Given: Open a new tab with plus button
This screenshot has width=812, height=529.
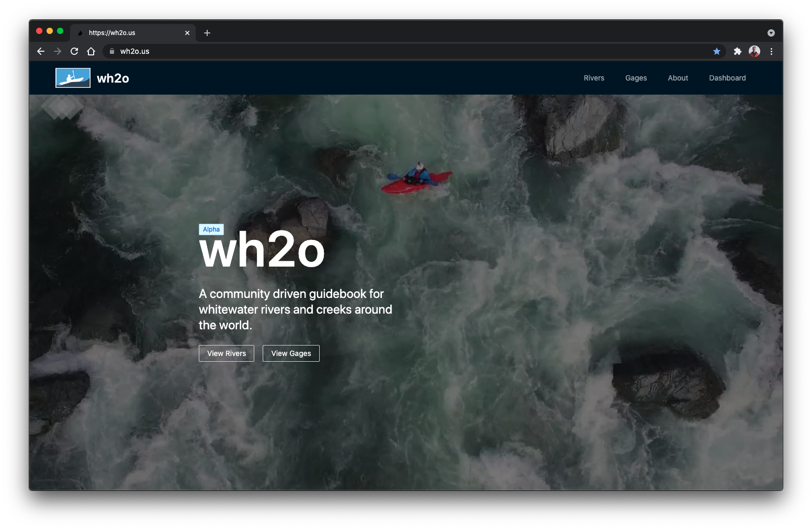Looking at the screenshot, I should (207, 33).
